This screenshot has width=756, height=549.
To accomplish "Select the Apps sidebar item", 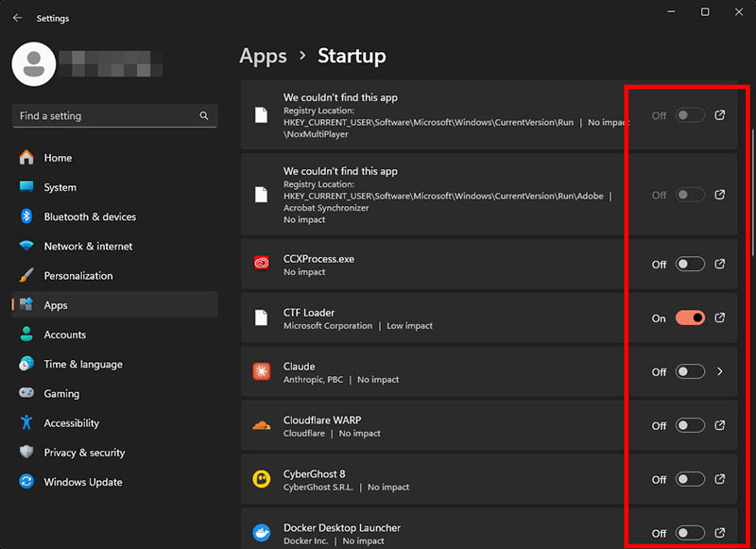I will [114, 304].
